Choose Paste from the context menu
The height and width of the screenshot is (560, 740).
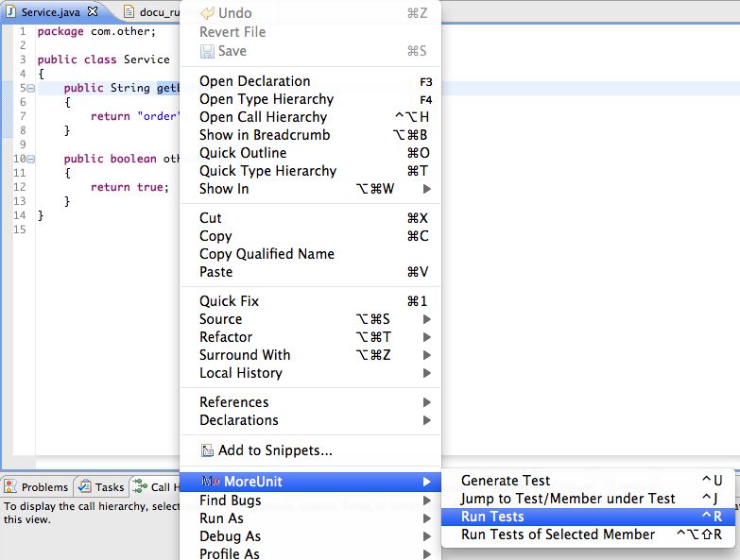[311, 272]
